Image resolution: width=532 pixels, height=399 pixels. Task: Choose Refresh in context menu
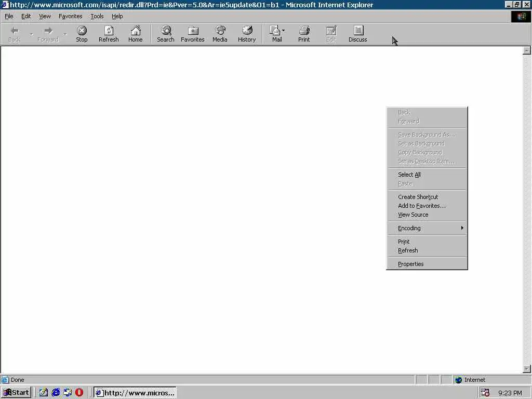(x=427, y=250)
